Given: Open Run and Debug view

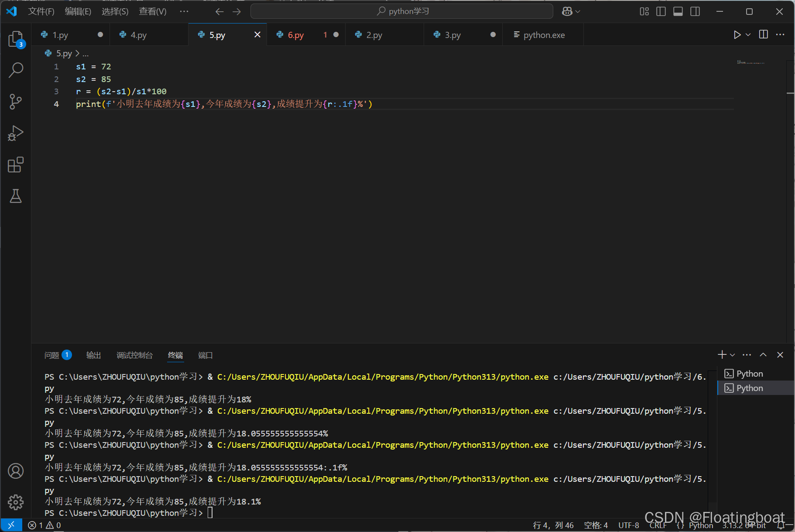Looking at the screenshot, I should click(x=16, y=133).
